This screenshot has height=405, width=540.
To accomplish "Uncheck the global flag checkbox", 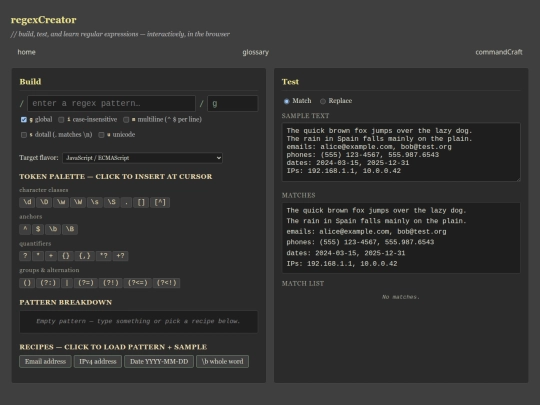I will click(24, 120).
